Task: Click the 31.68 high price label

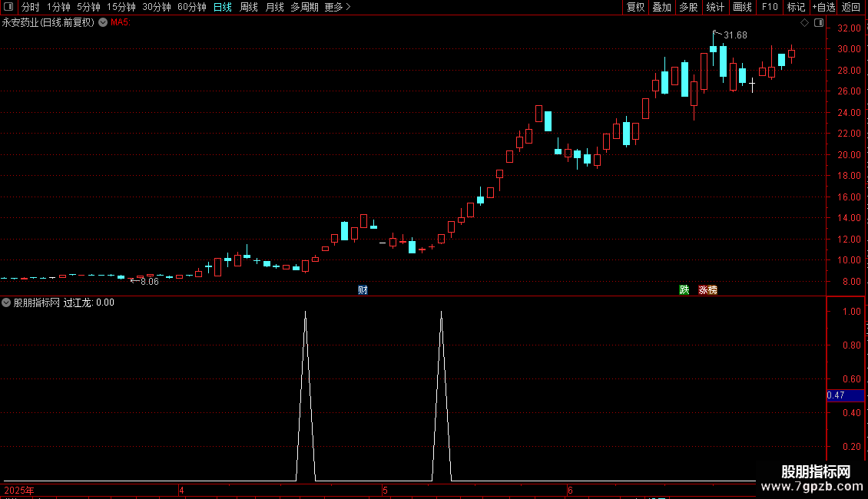Action: 735,35
